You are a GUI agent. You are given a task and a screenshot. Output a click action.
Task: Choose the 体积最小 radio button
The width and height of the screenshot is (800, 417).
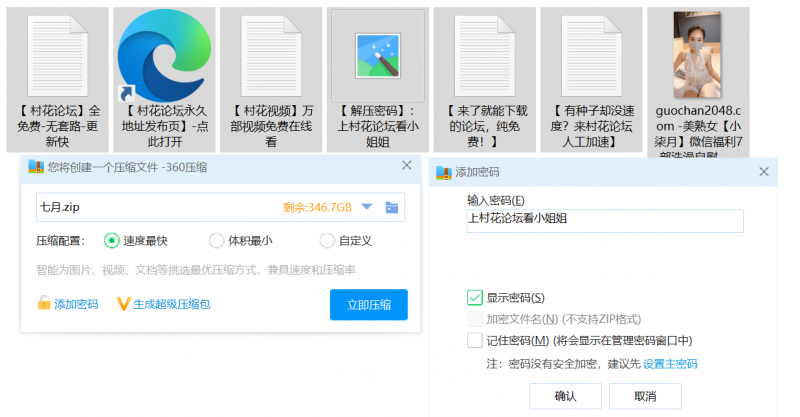pyautogui.click(x=217, y=240)
